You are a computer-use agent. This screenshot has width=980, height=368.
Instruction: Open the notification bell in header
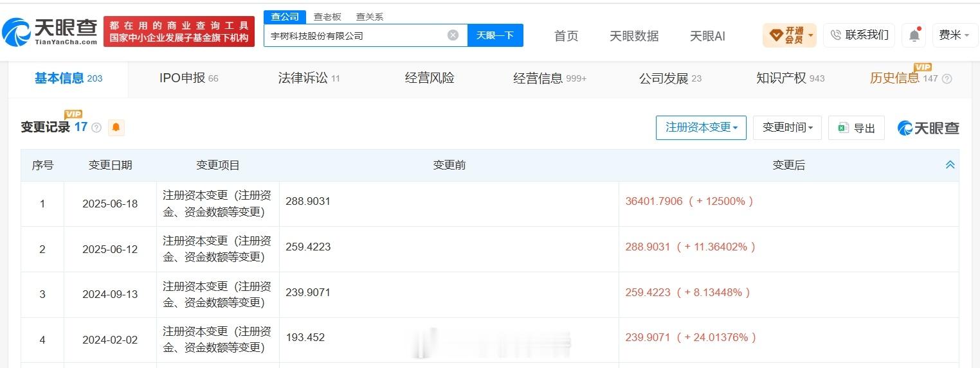(x=914, y=35)
